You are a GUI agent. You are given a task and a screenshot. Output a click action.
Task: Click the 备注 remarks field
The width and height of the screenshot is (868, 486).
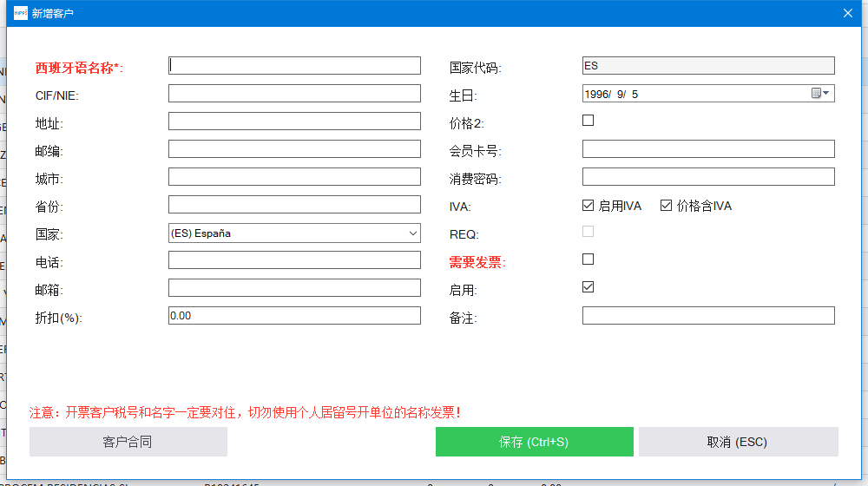click(708, 316)
